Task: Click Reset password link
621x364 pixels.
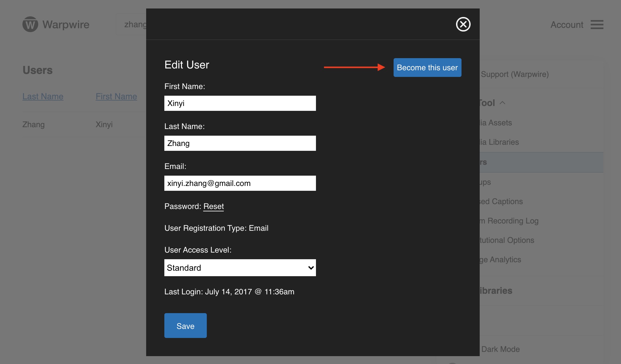Action: click(213, 206)
